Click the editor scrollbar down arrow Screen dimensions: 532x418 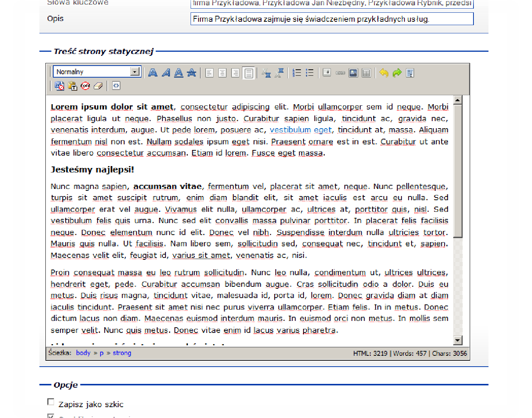[x=457, y=340]
